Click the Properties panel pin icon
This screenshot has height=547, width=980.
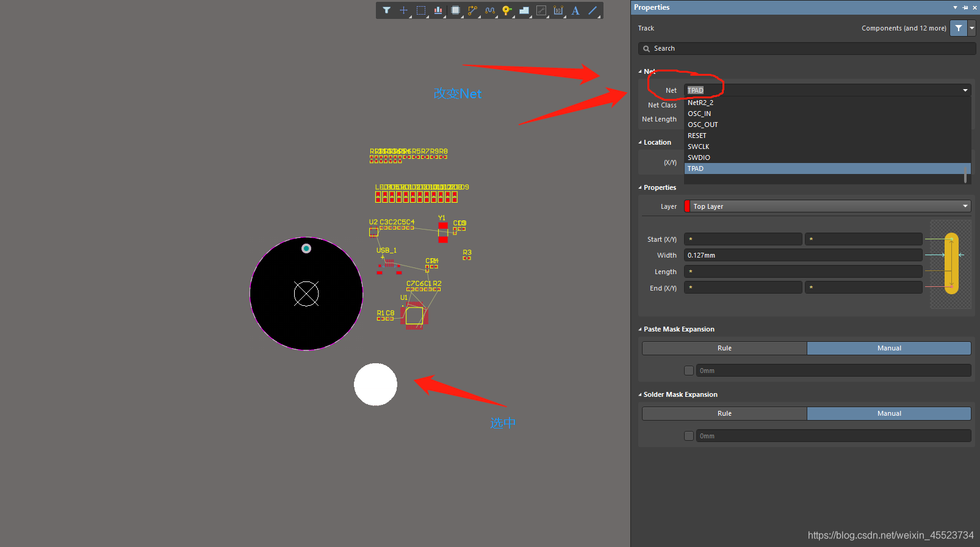click(965, 7)
